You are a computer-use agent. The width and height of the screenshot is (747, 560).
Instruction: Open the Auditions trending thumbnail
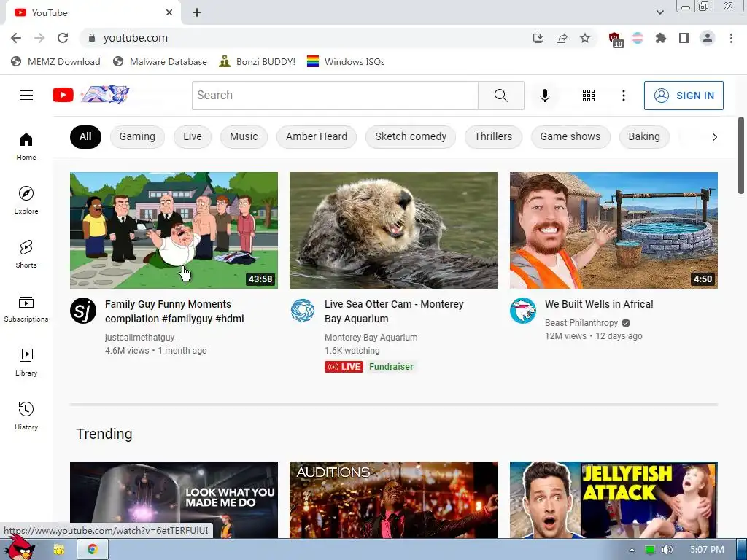393,500
